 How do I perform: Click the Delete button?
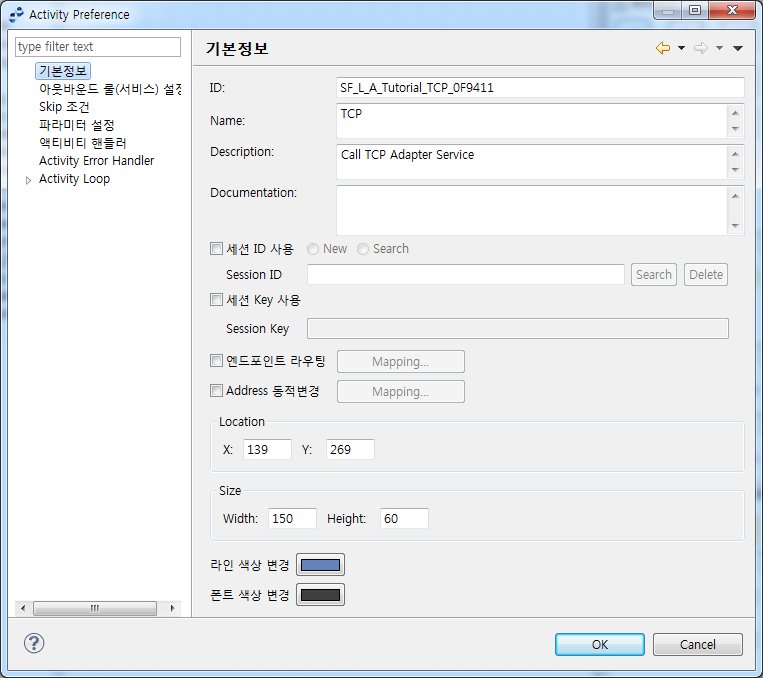[x=706, y=275]
